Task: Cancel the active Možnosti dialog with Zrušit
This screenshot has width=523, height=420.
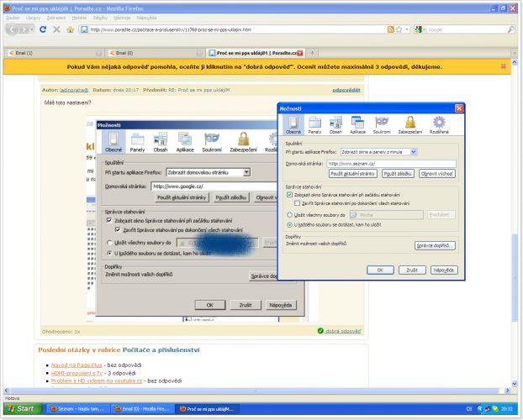Action: click(x=412, y=270)
